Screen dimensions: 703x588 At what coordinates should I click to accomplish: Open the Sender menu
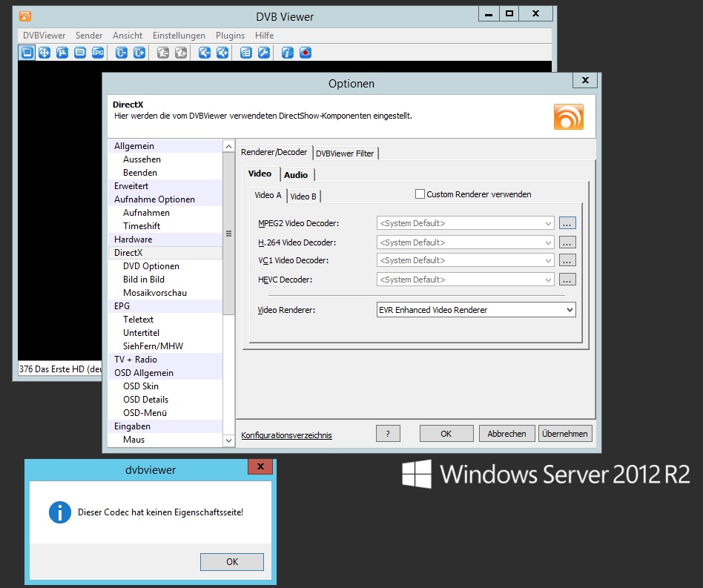point(89,36)
